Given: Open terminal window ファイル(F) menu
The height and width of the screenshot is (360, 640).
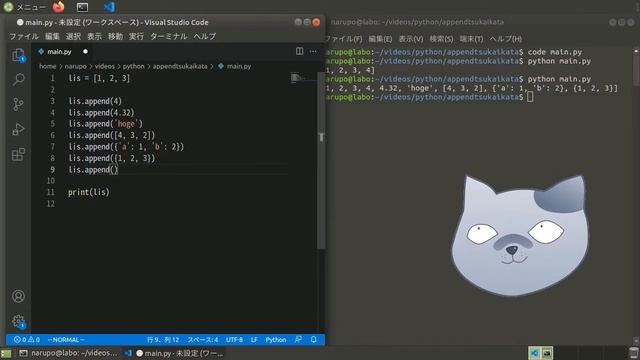Looking at the screenshot, I should coord(343,39).
